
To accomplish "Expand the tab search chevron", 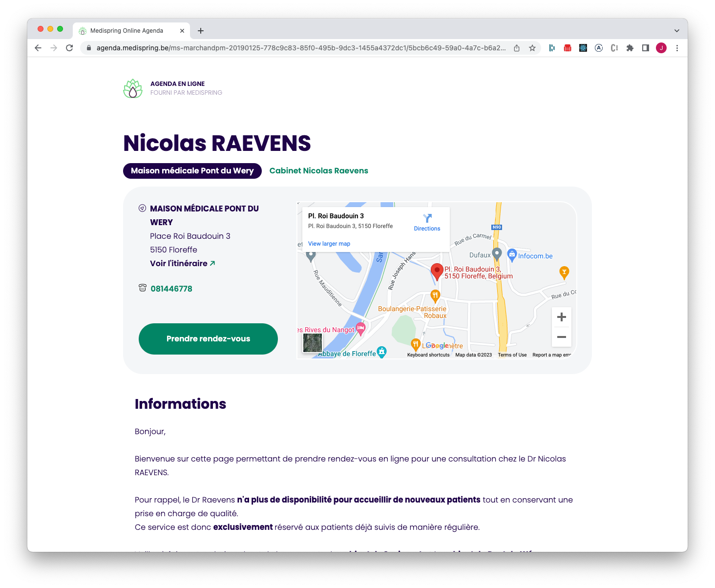I will pos(677,31).
